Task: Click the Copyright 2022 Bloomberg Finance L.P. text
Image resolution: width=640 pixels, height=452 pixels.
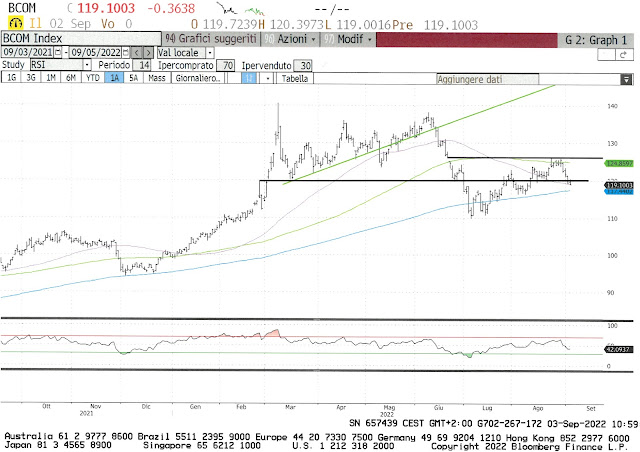Action: [x=530, y=447]
